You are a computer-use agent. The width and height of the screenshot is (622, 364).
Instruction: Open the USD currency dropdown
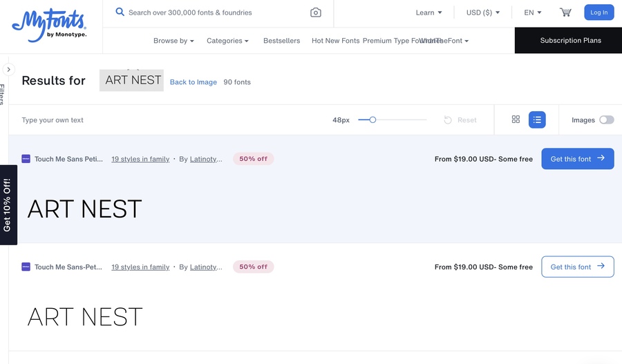482,12
